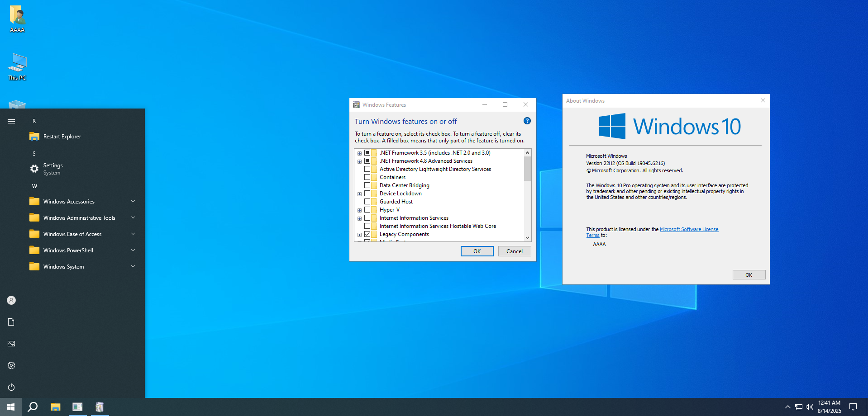This screenshot has width=868, height=416.
Task: Open Documents icon in Start sidebar
Action: click(11, 322)
